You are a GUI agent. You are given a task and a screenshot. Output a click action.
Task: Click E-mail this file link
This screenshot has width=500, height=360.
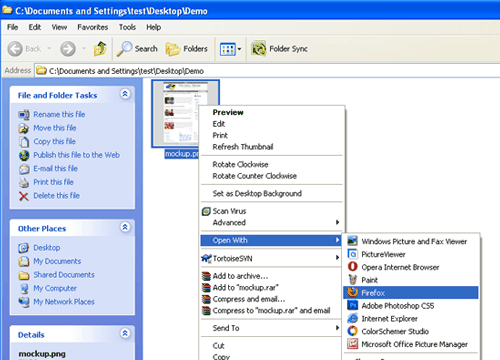click(x=55, y=169)
